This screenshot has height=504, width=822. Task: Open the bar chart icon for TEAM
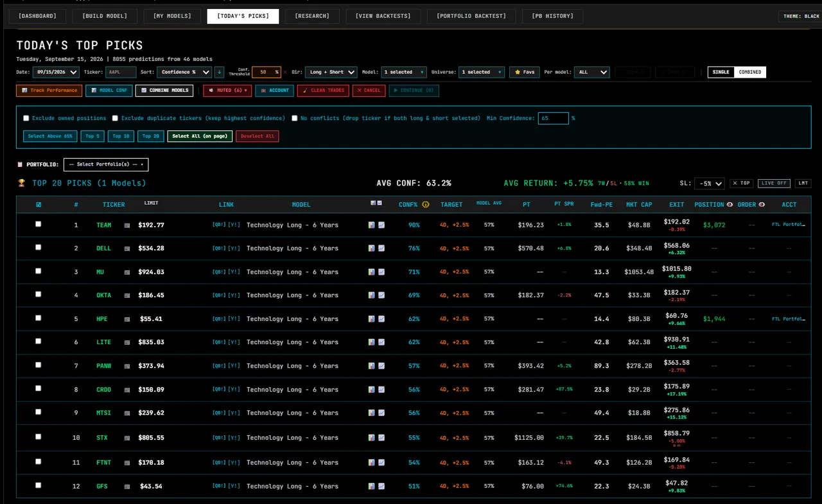(371, 225)
